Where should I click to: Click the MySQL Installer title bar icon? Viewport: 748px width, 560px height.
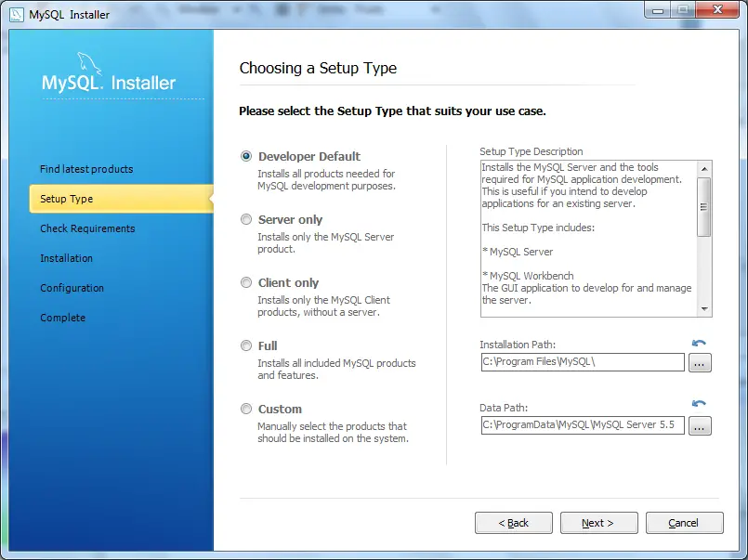point(16,14)
